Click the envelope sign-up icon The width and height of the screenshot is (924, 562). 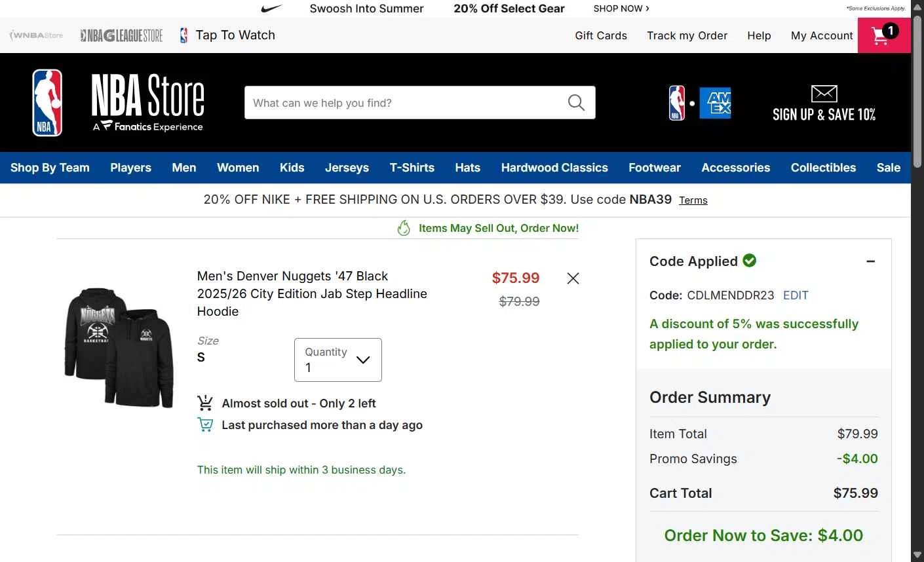[824, 94]
